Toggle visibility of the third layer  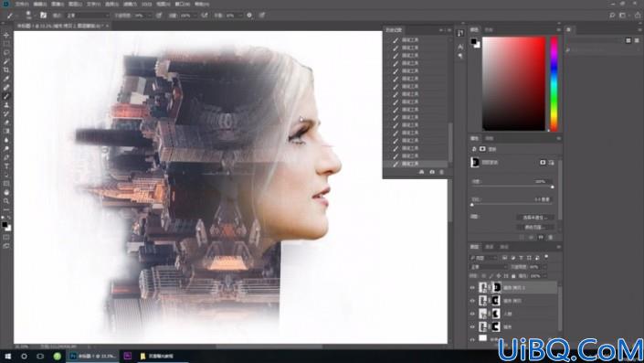(472, 314)
